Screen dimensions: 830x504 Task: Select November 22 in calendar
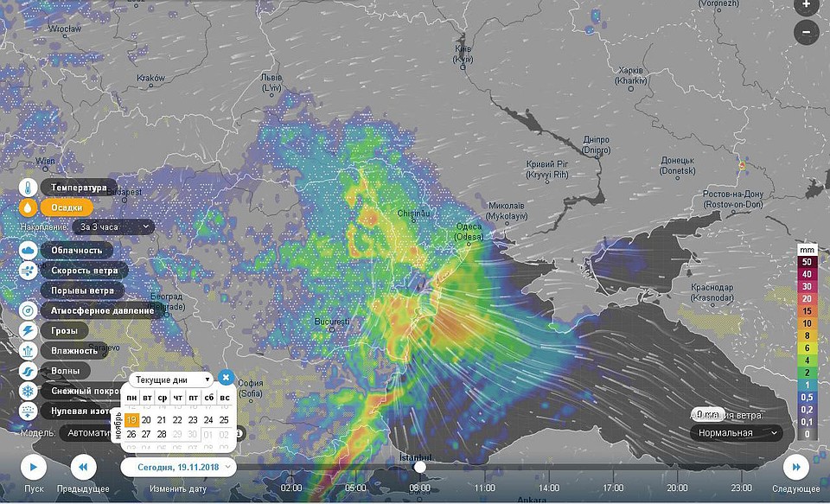tap(177, 420)
